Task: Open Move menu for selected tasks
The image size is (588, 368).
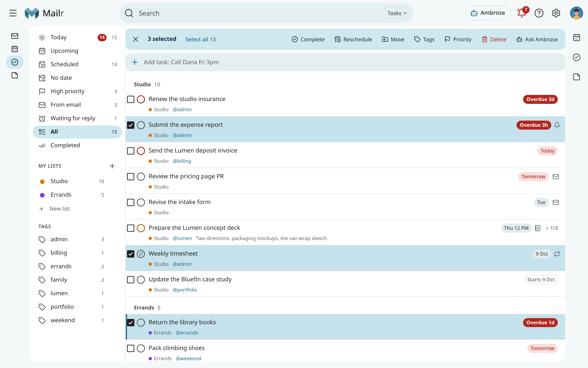Action: click(x=393, y=39)
